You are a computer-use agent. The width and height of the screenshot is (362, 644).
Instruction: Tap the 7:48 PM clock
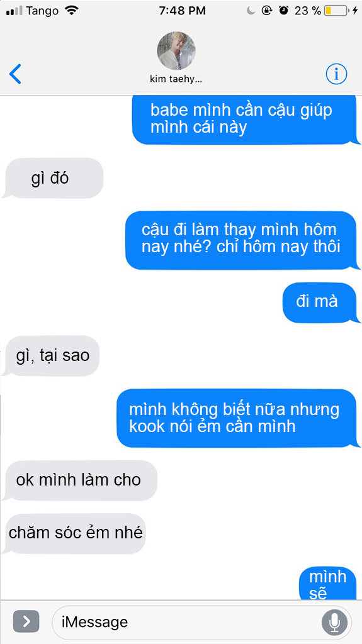tap(182, 11)
